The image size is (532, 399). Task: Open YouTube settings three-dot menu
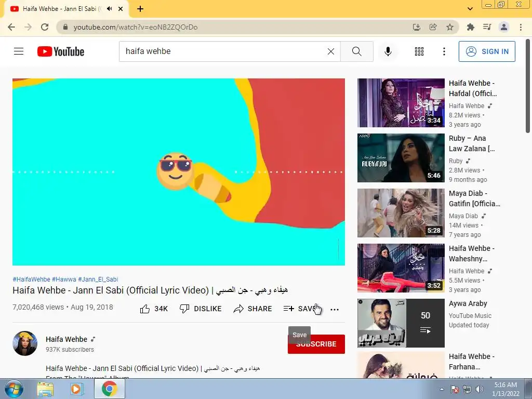(444, 51)
